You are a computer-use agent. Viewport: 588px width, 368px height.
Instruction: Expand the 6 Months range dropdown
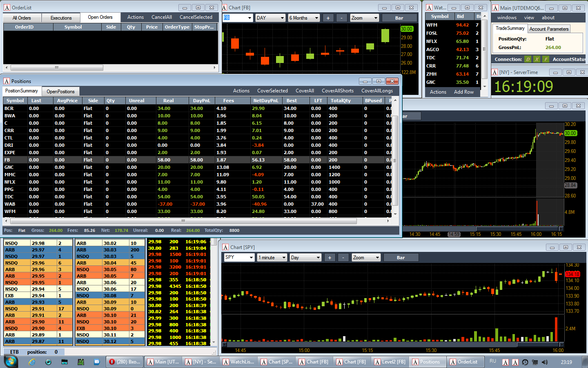click(x=304, y=18)
